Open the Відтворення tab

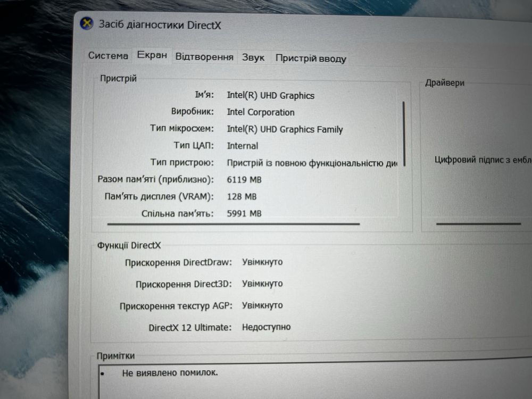(x=204, y=57)
